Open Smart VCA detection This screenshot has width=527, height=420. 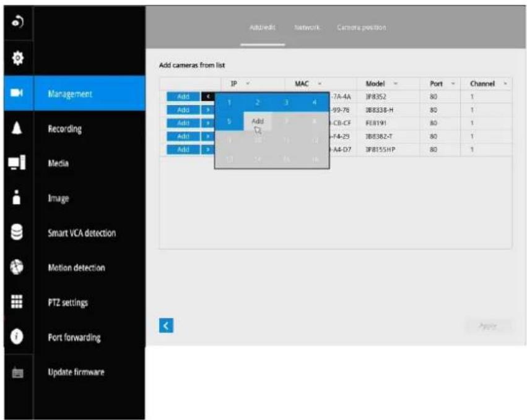(x=82, y=233)
